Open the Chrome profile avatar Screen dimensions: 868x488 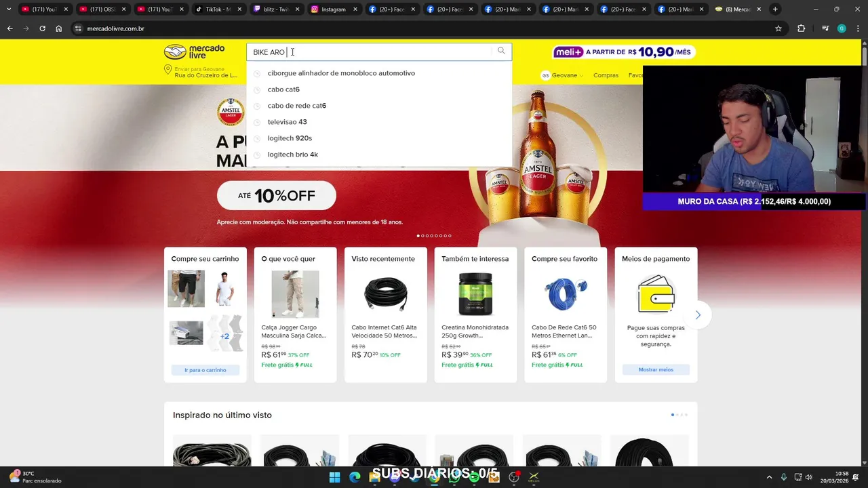click(842, 28)
